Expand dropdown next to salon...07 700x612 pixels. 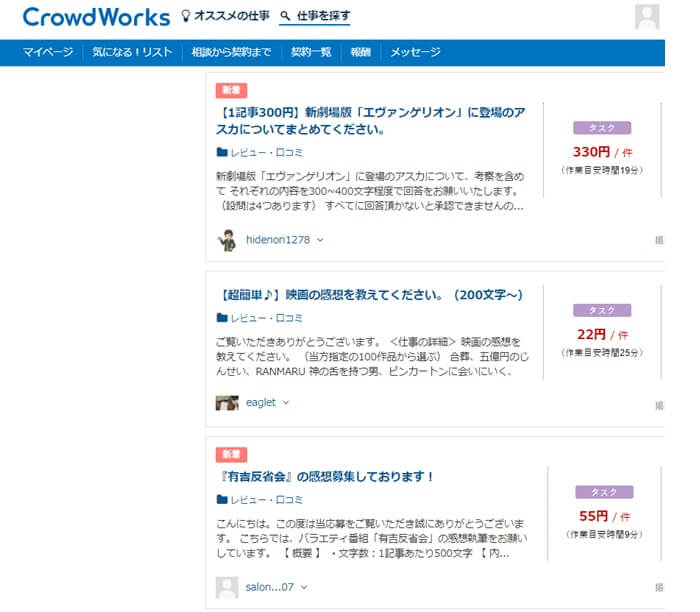click(x=305, y=587)
